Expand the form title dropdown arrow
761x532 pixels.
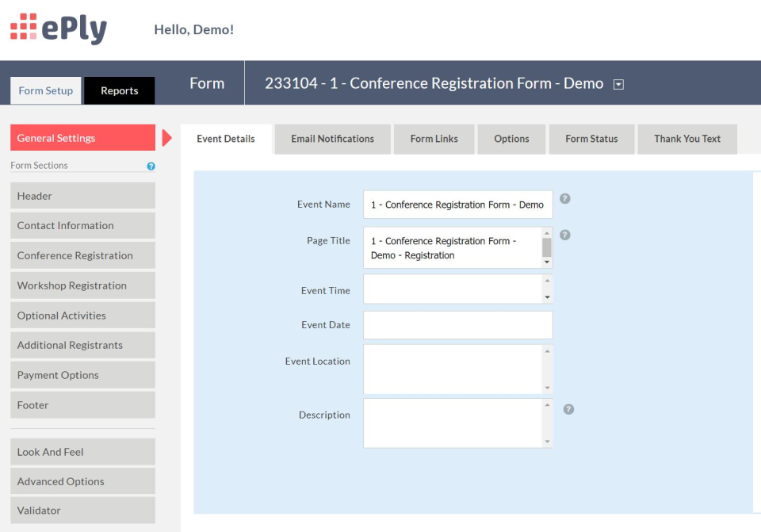click(x=618, y=85)
